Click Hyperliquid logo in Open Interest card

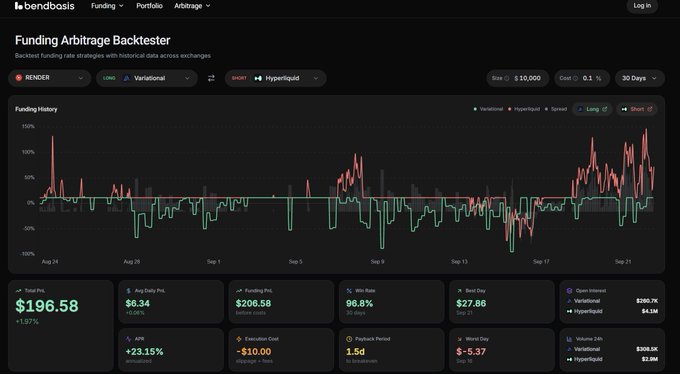click(569, 311)
